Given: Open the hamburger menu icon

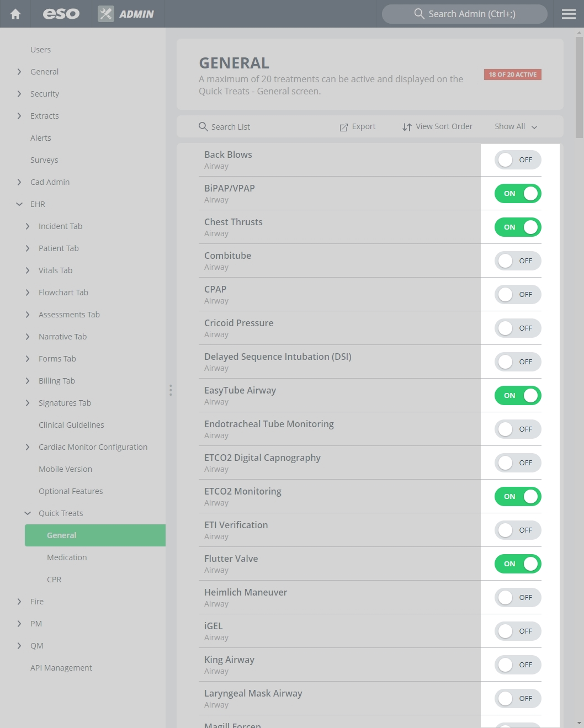Looking at the screenshot, I should 569,14.
